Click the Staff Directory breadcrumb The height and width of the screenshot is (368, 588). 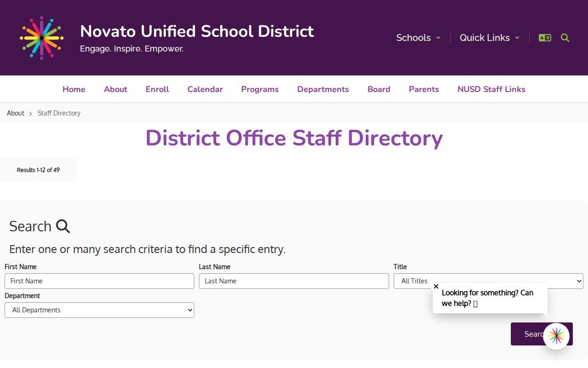pos(59,113)
